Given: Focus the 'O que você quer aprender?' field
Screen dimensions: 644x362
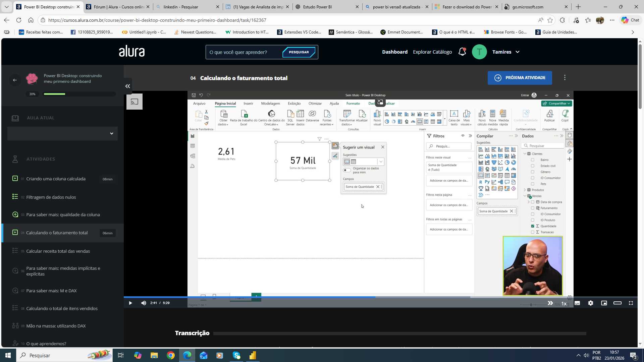Looking at the screenshot, I should coord(244,52).
